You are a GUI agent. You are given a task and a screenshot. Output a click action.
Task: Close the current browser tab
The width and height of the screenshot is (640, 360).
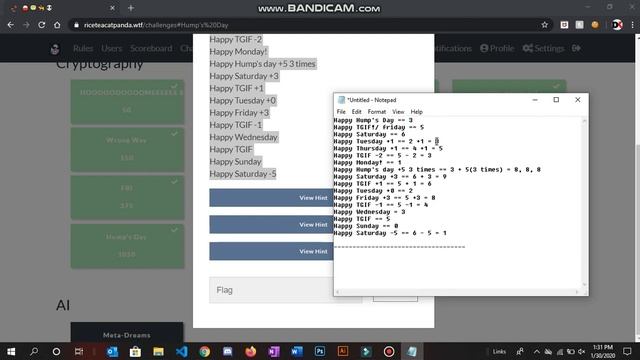[113, 8]
